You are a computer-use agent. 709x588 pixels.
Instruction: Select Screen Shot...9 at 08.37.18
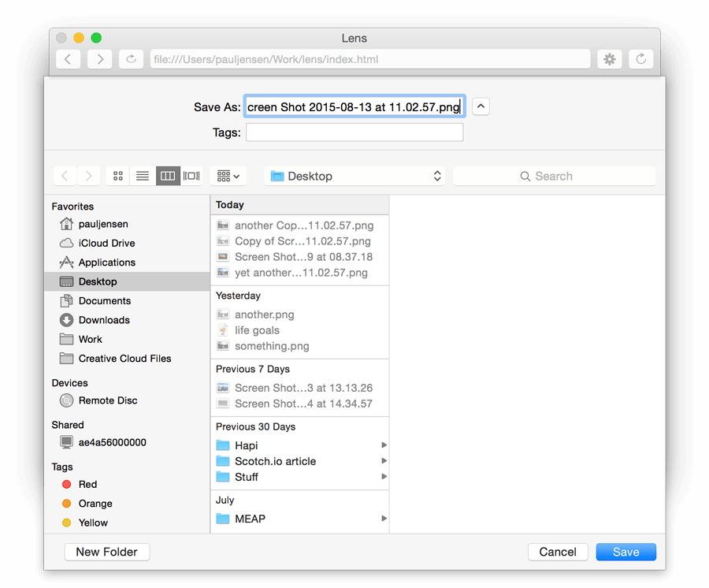click(x=300, y=257)
